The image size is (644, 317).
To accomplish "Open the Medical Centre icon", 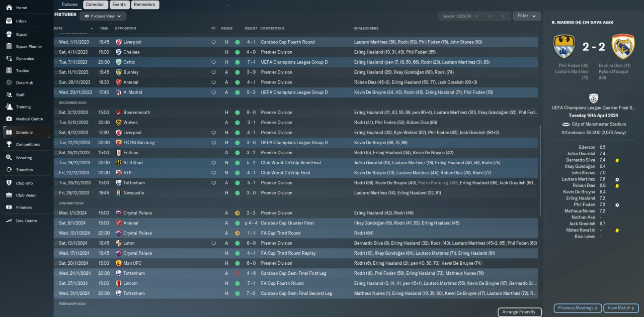I will 9,119.
